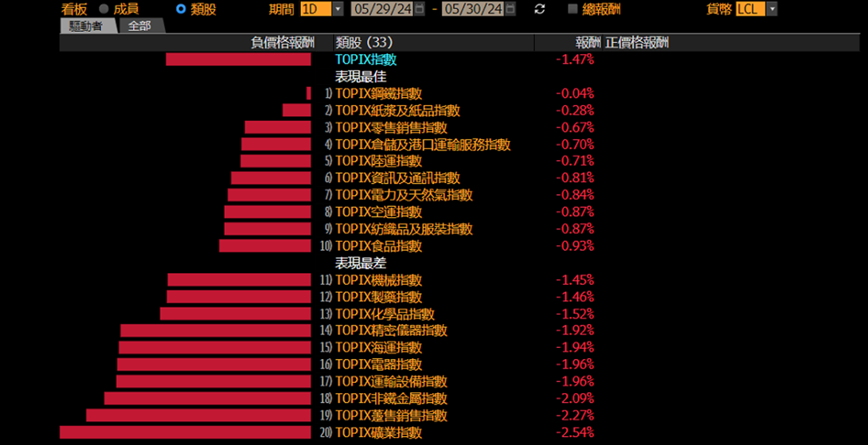Viewport: 868px width, 445px height.
Task: Open TOPIX陸運指數 row
Action: point(378,161)
